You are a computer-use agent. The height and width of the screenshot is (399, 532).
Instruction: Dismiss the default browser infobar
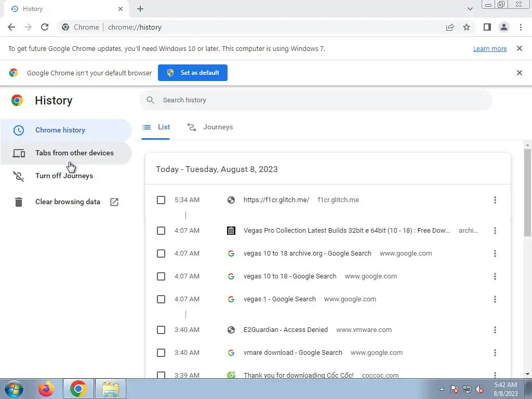point(519,73)
